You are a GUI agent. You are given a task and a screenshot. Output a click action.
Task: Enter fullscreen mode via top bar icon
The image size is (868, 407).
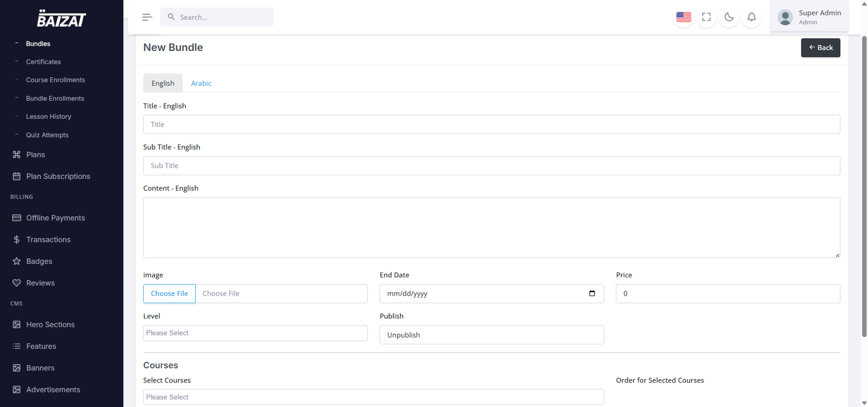coord(706,17)
